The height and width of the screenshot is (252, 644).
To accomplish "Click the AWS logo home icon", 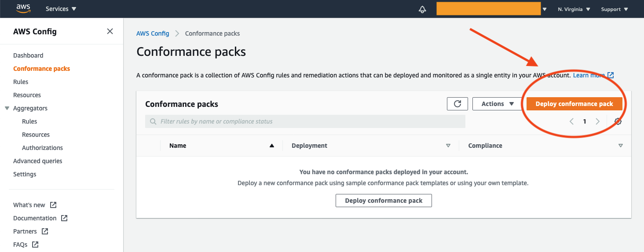I will click(x=23, y=9).
